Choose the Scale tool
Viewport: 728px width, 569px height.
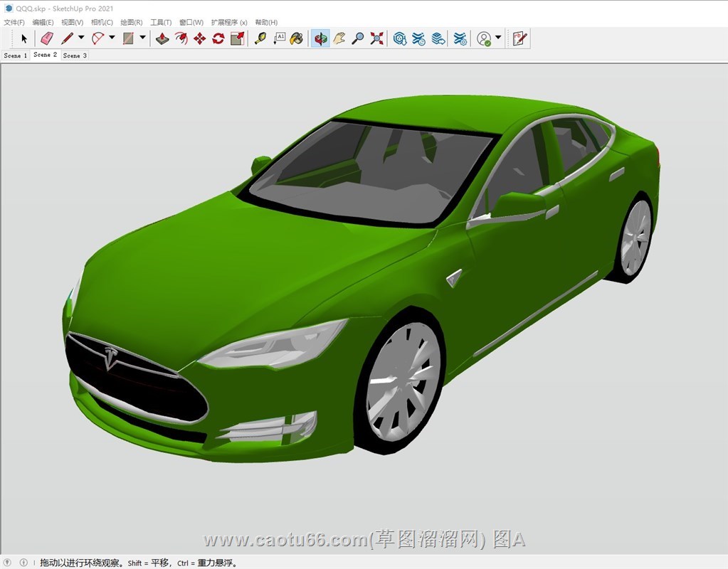click(x=237, y=38)
